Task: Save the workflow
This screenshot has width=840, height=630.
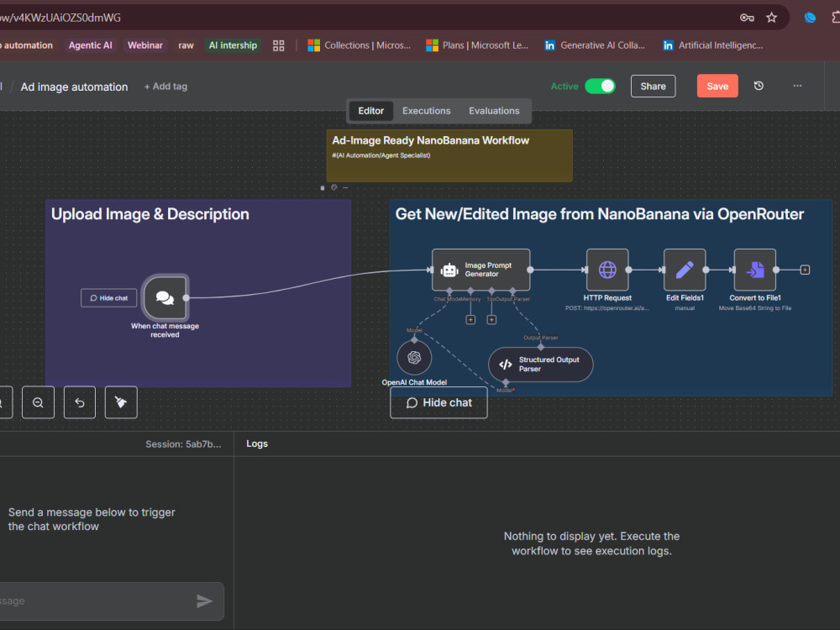Action: 717,87
